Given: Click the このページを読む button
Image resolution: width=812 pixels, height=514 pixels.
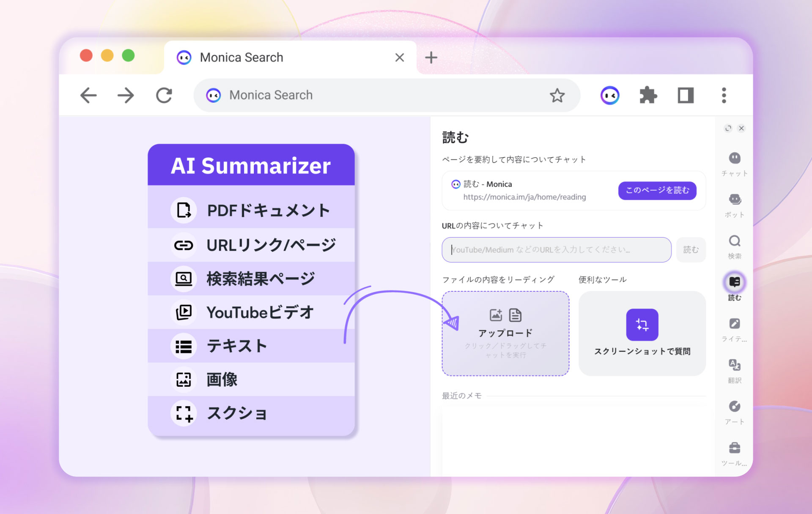Looking at the screenshot, I should [x=657, y=191].
